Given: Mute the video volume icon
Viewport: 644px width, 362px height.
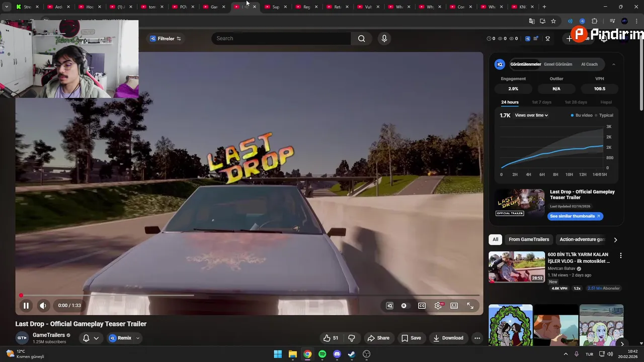Looking at the screenshot, I should pos(43,305).
